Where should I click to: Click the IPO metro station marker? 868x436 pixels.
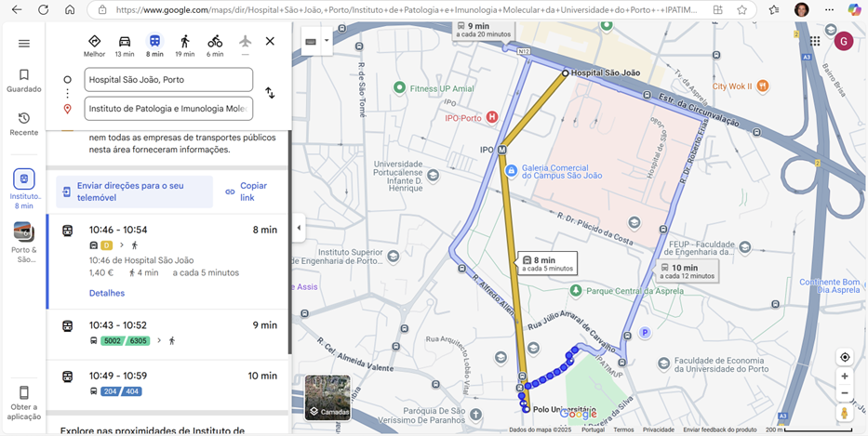[502, 150]
